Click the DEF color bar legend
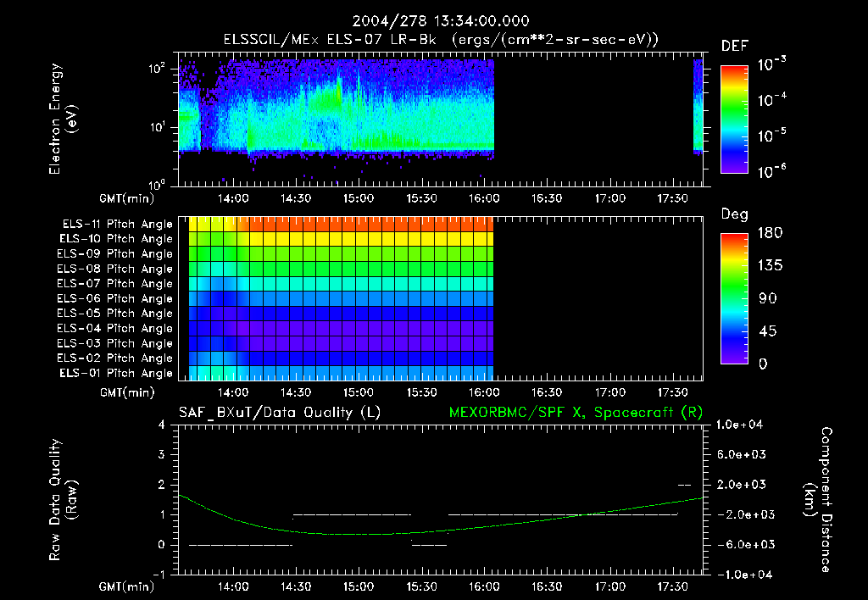This screenshot has width=868, height=600. pos(735,119)
